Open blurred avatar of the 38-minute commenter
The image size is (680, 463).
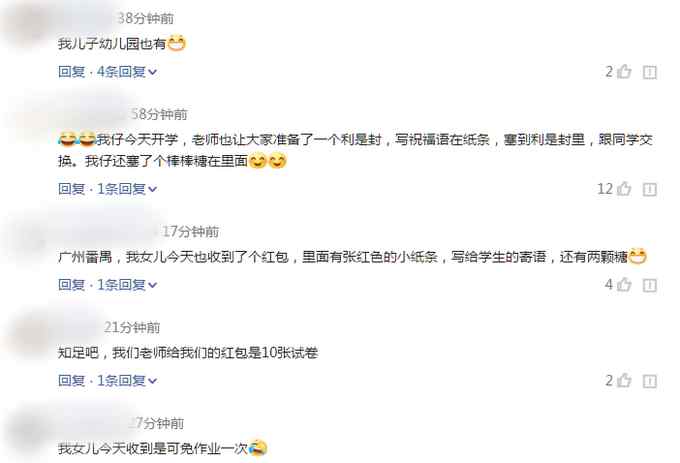click(25, 26)
